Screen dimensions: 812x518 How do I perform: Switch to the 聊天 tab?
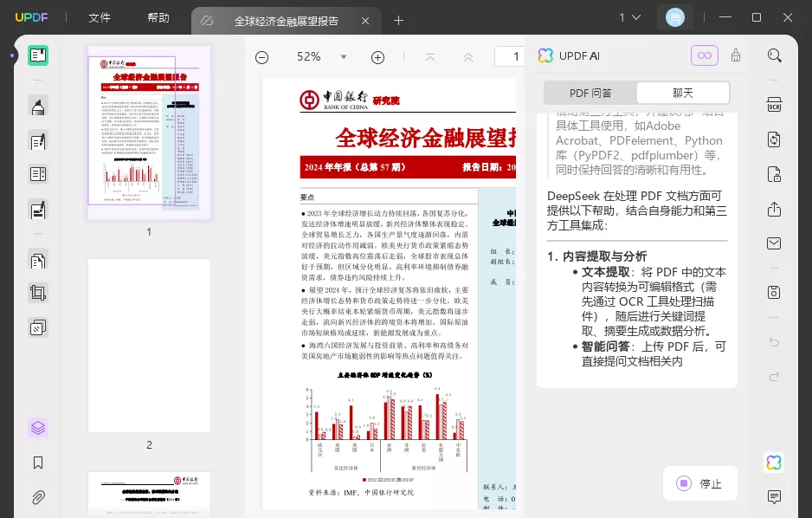[683, 94]
